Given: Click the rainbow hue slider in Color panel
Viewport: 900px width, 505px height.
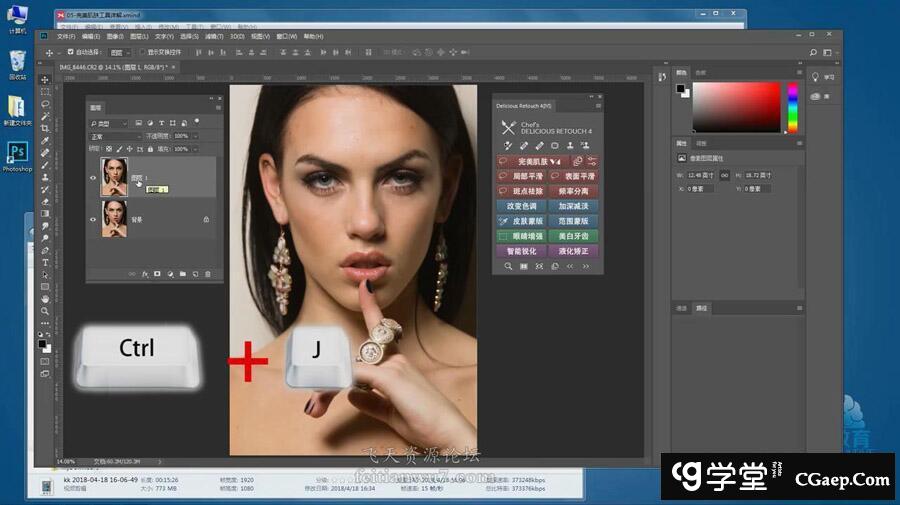Looking at the screenshot, I should (x=792, y=107).
